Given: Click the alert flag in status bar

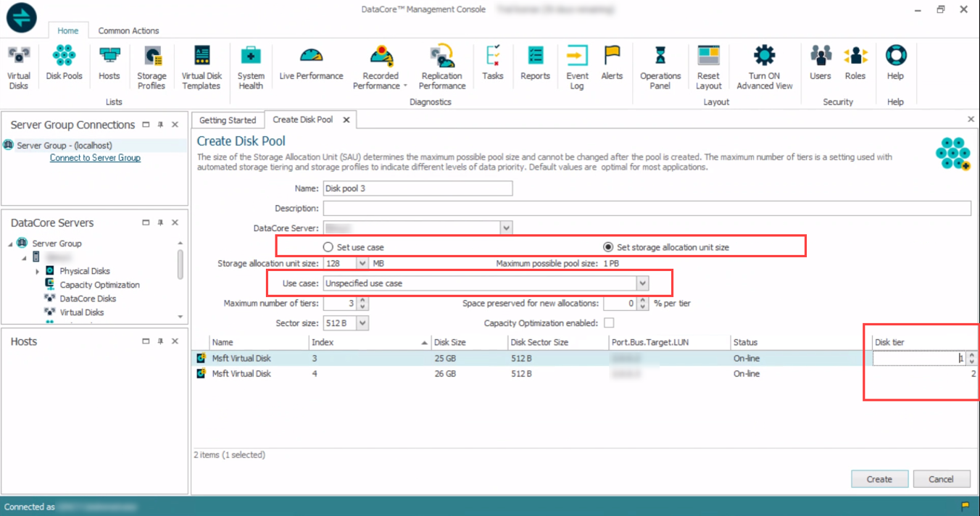Looking at the screenshot, I should click(x=966, y=506).
